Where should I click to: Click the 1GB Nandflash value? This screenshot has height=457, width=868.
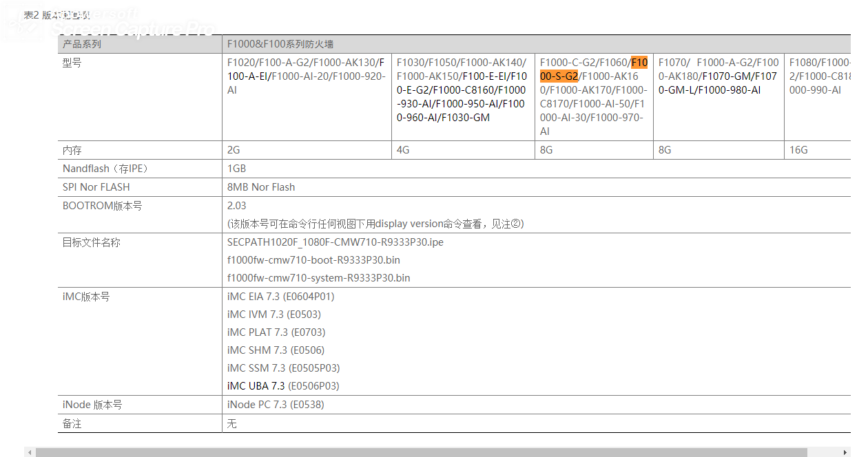click(x=236, y=169)
